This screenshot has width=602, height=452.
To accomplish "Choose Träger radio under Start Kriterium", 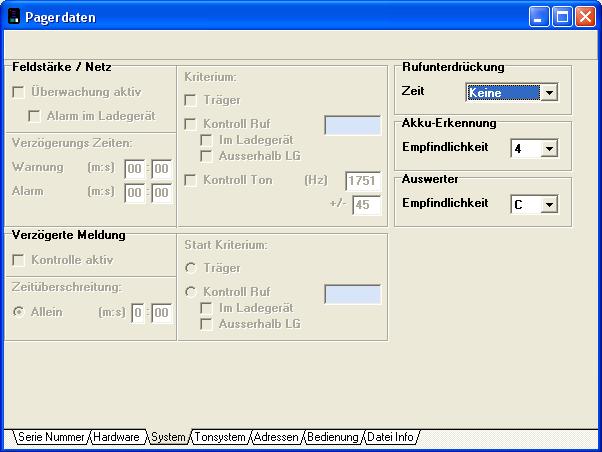I will (x=190, y=268).
